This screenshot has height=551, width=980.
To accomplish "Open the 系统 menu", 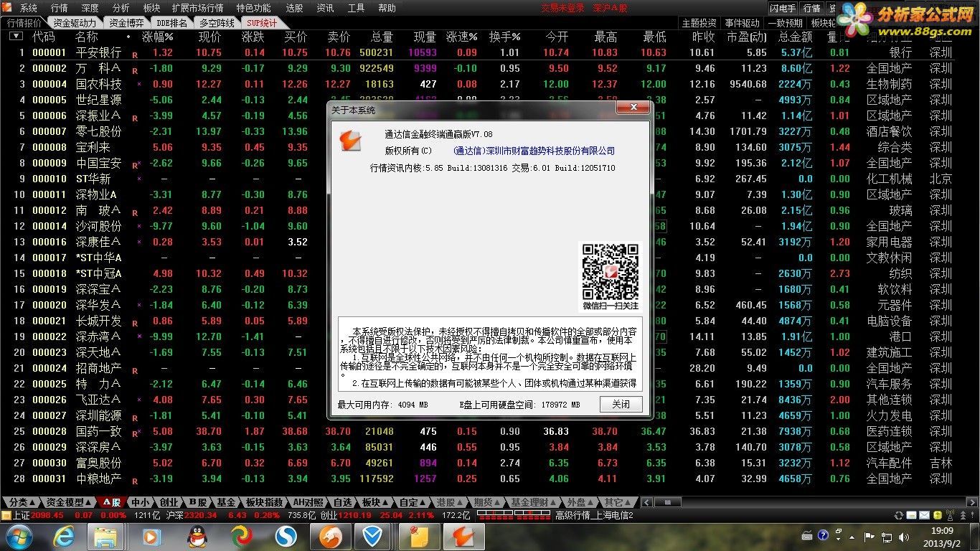I will 29,8.
